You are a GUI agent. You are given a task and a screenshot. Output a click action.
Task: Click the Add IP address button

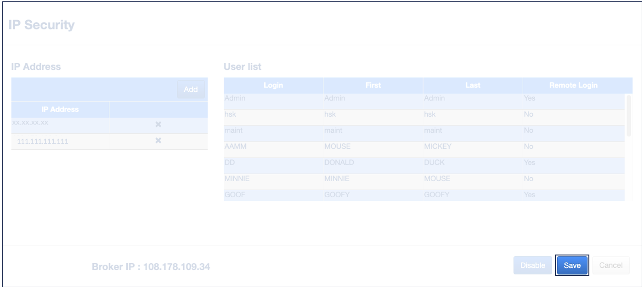(191, 90)
